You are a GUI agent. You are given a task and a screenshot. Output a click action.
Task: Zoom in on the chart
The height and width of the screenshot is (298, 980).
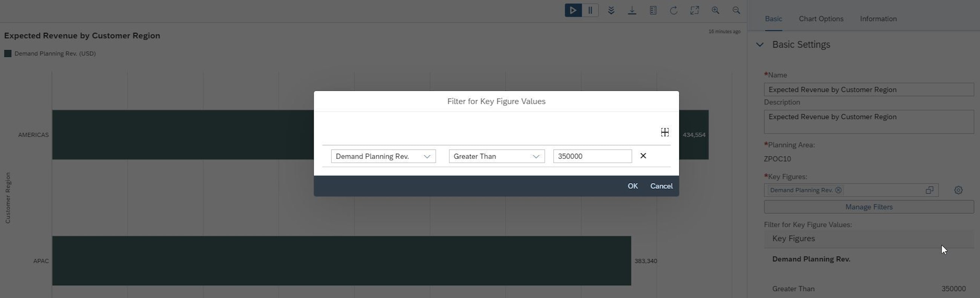coord(715,11)
